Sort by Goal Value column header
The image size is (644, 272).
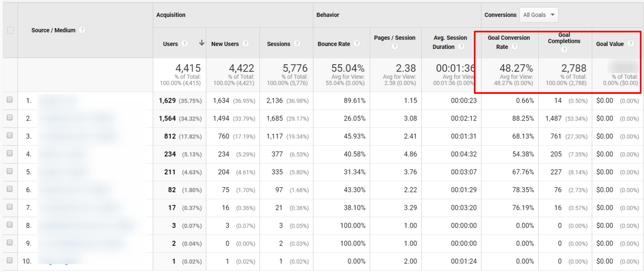(x=610, y=44)
